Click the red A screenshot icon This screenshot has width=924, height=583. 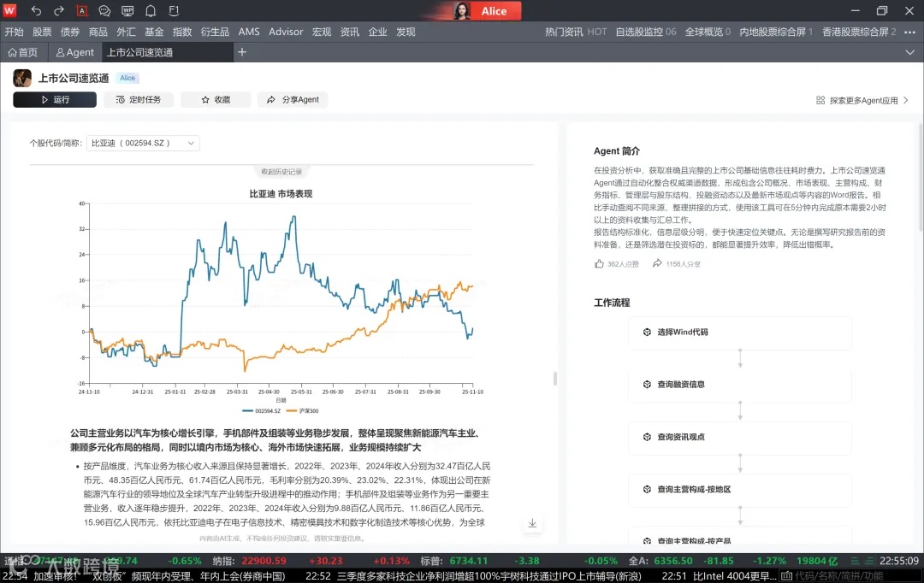click(82, 10)
